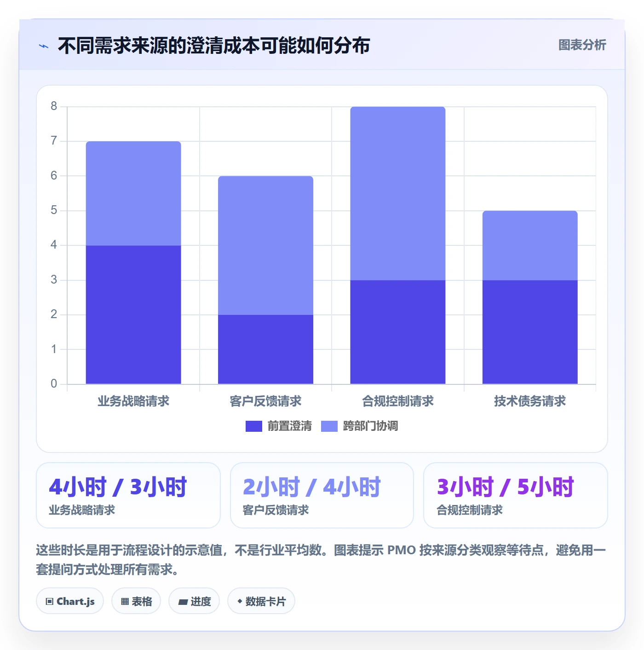Image resolution: width=644 pixels, height=650 pixels.
Task: Click the 图表分析 label in header
Action: 582,45
